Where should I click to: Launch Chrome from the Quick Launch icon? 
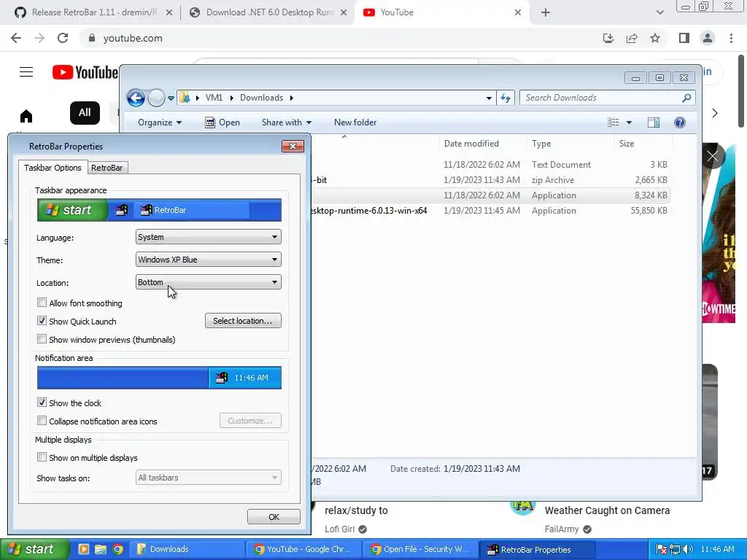[x=117, y=549]
